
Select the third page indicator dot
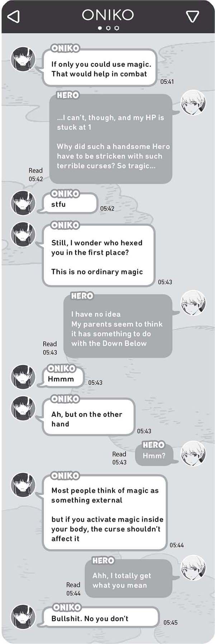(x=116, y=28)
